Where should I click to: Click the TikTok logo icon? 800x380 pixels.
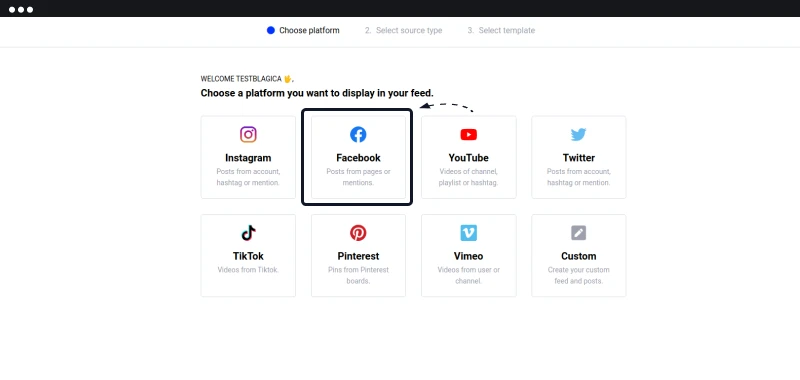(248, 233)
